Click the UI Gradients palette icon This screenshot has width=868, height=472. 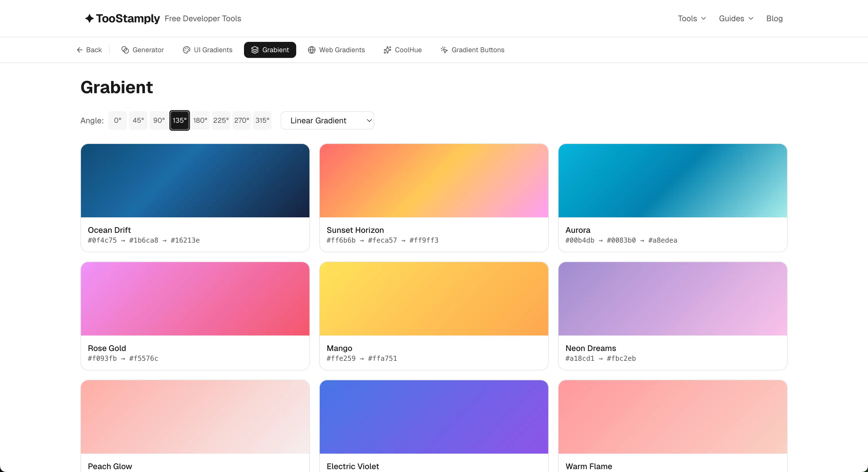[x=186, y=50]
